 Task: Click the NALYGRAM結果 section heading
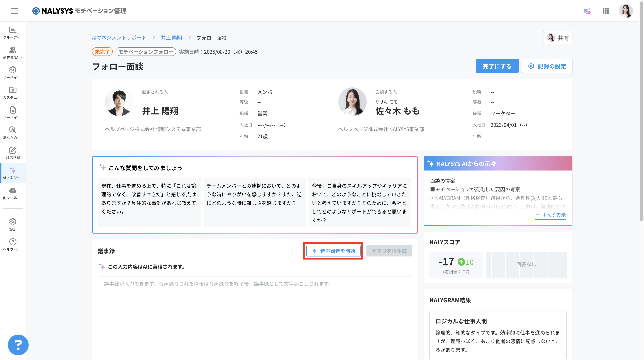(x=450, y=300)
